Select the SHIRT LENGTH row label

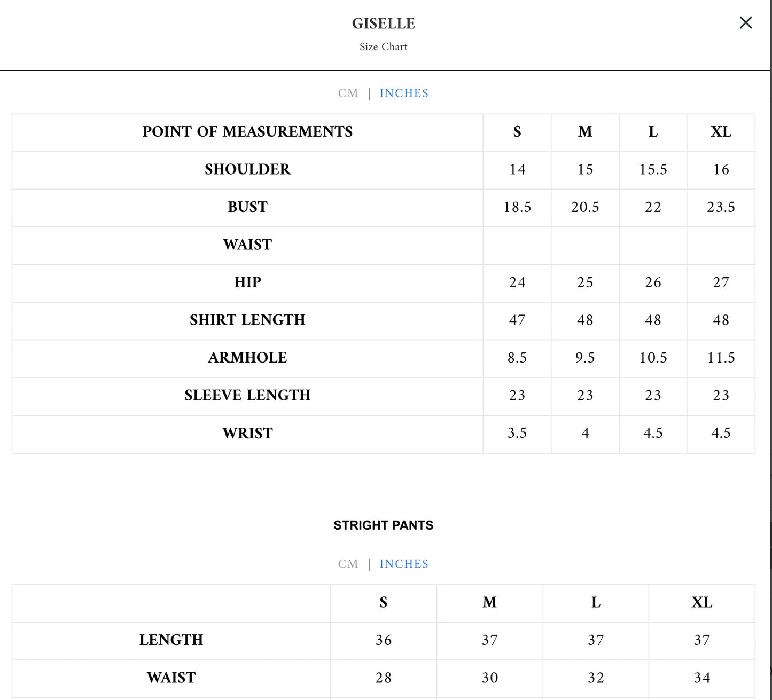[x=247, y=320]
